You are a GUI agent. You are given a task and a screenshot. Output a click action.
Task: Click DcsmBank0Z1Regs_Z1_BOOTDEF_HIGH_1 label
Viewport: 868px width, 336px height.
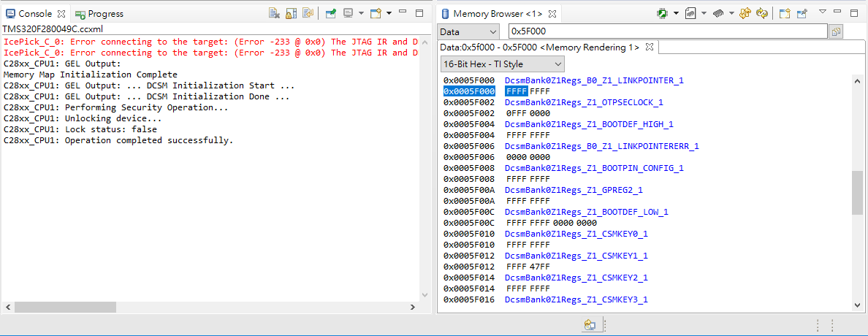pyautogui.click(x=589, y=125)
